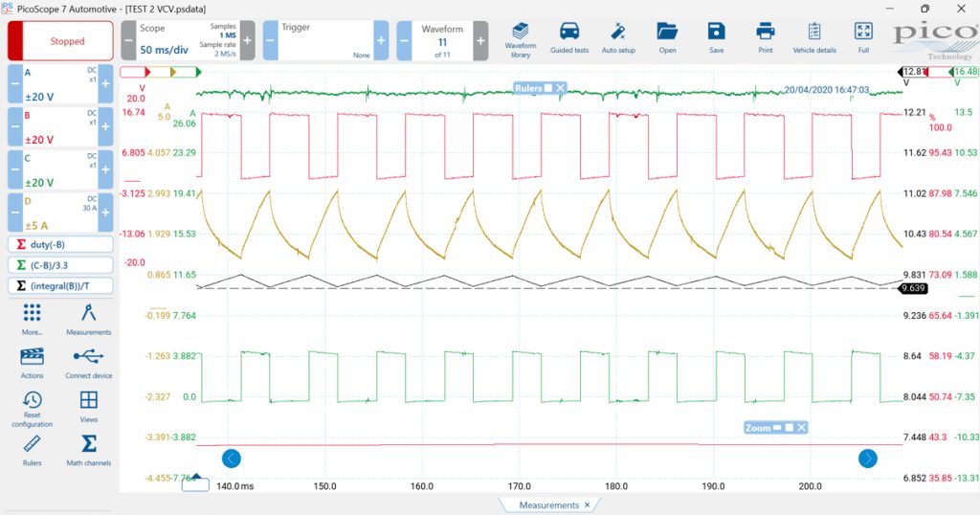Image resolution: width=980 pixels, height=515 pixels.
Task: Maximize the Rulers overlay panel
Action: 548,88
